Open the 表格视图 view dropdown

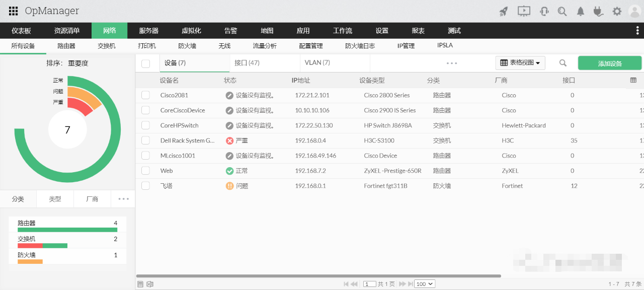click(520, 63)
